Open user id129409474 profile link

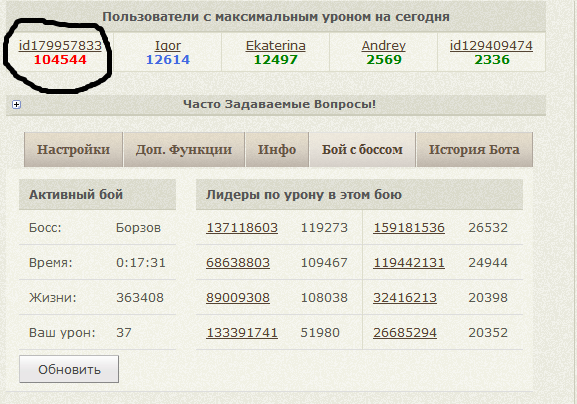(491, 46)
